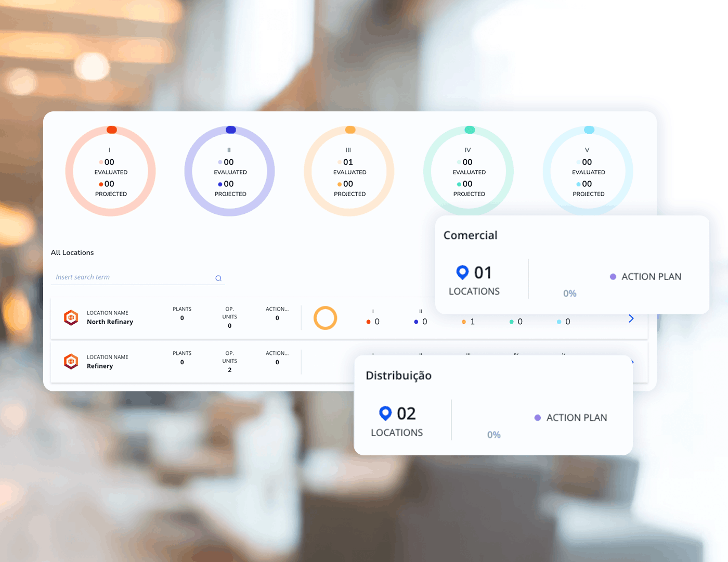728x562 pixels.
Task: Click the orange ring progress icon
Action: click(326, 318)
